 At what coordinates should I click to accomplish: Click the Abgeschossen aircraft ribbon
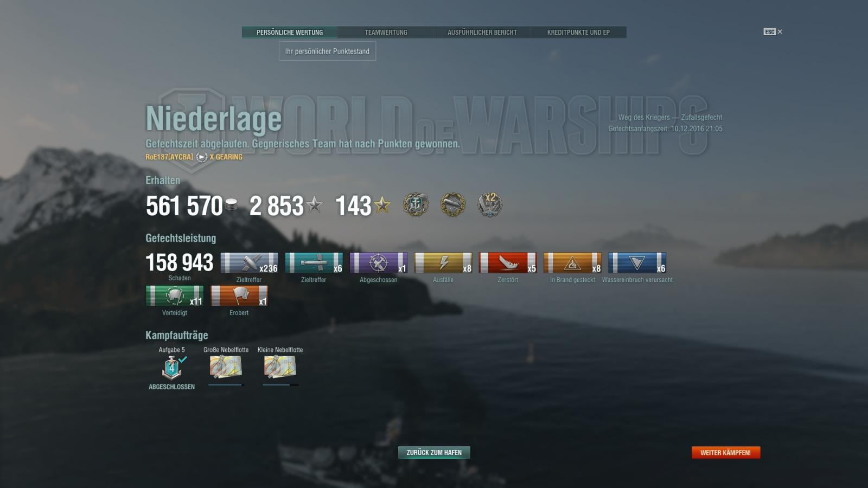tap(378, 263)
